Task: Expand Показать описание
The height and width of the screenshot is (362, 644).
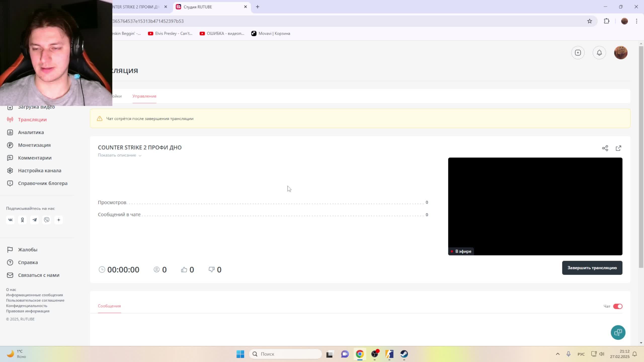Action: pos(120,155)
